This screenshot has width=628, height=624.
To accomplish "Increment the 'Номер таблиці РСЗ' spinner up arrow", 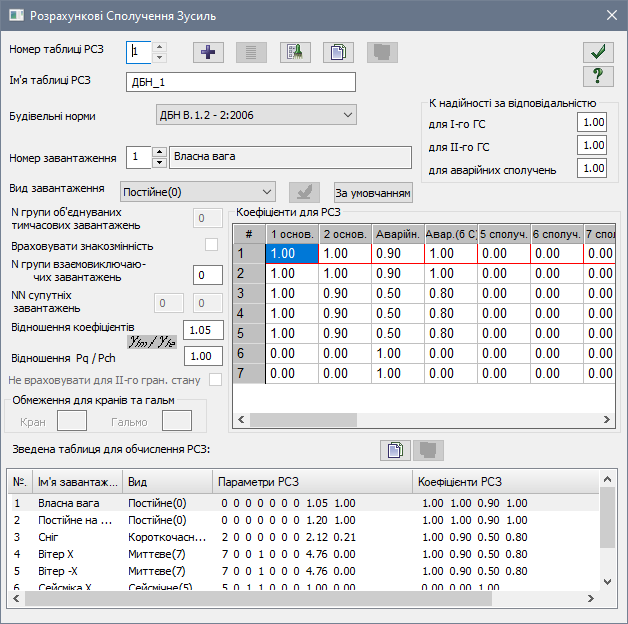I will 160,46.
